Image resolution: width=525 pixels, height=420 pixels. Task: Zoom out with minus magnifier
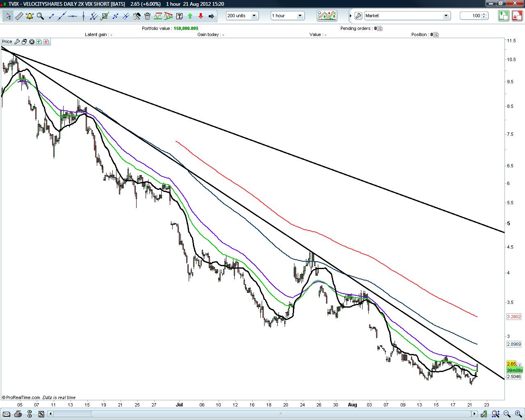[x=507, y=414]
